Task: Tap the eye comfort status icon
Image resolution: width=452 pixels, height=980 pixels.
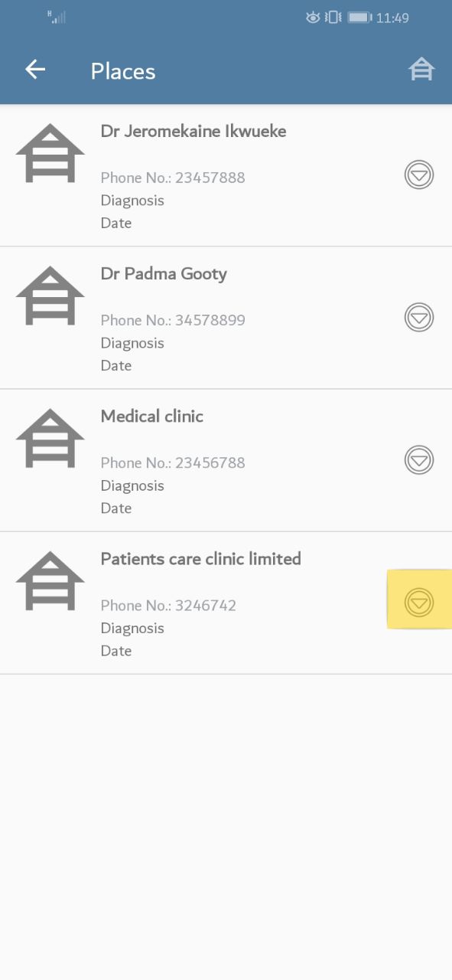Action: click(x=313, y=17)
